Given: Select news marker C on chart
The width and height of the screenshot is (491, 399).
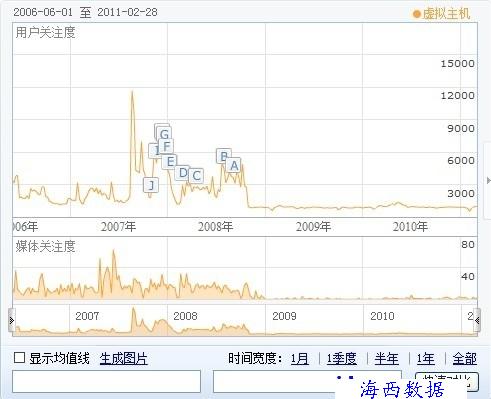Looking at the screenshot, I should point(196,175).
